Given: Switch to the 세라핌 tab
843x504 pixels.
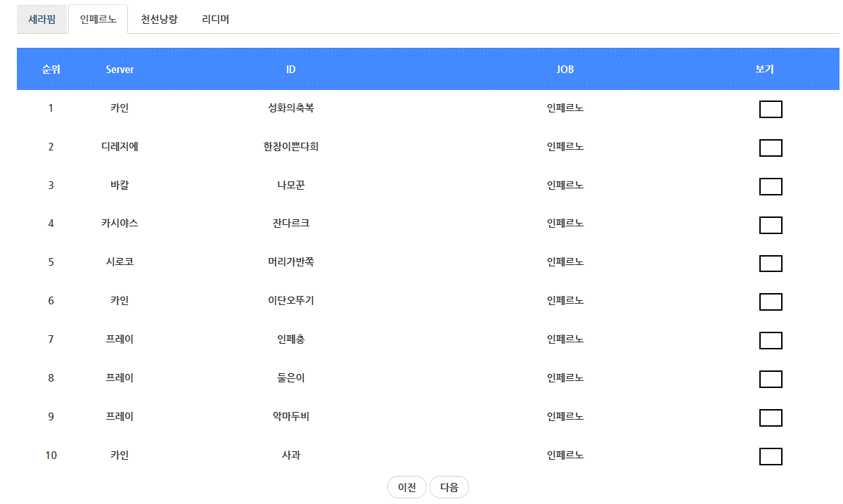Looking at the screenshot, I should coord(42,20).
